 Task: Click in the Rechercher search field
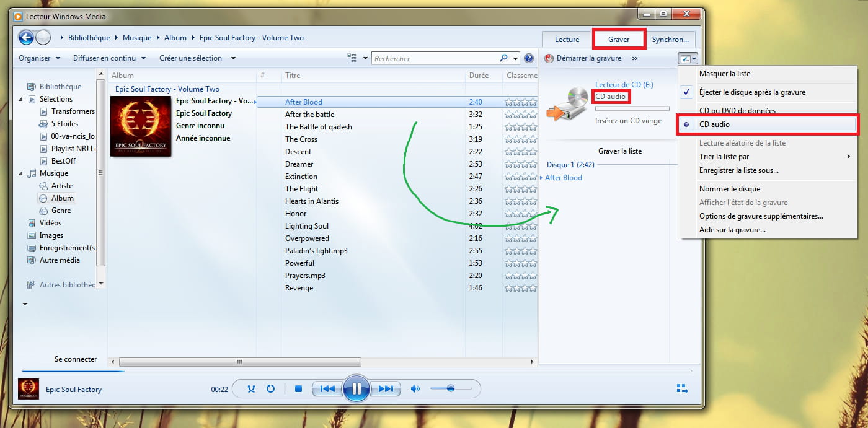[434, 58]
